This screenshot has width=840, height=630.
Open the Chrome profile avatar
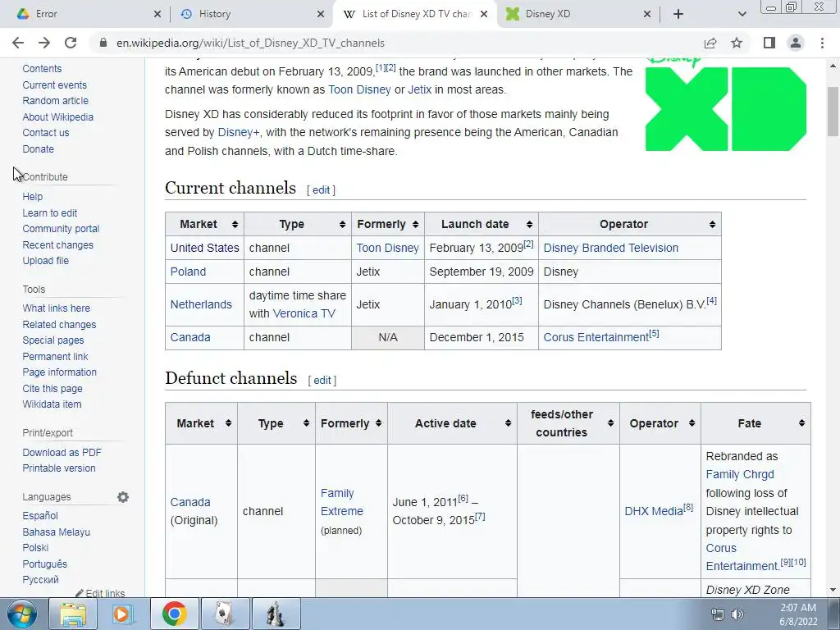click(796, 43)
